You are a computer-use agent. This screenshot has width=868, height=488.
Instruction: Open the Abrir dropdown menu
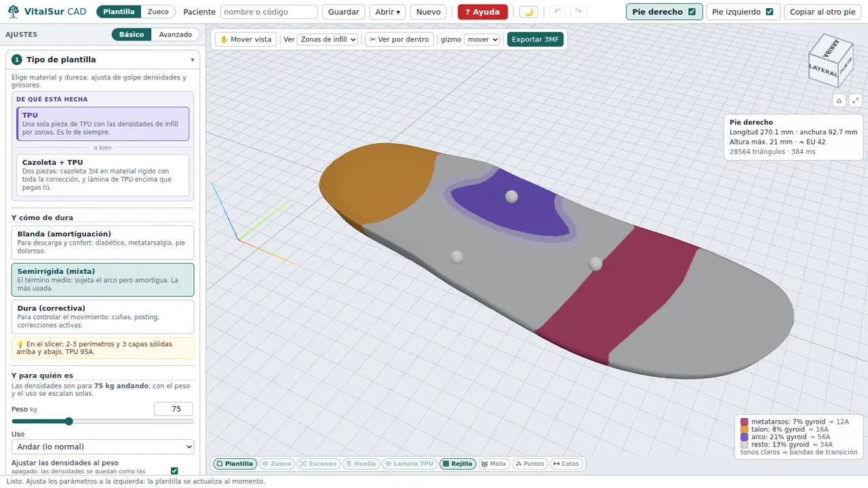point(388,12)
